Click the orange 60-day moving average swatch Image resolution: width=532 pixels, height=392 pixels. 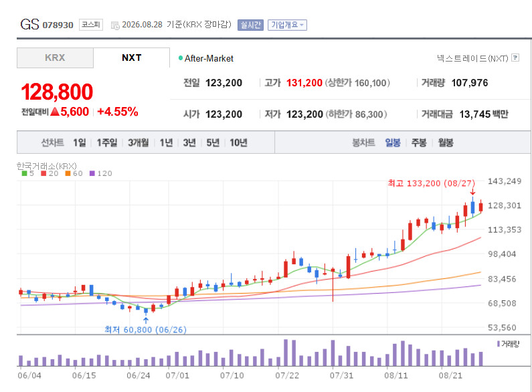[68, 174]
